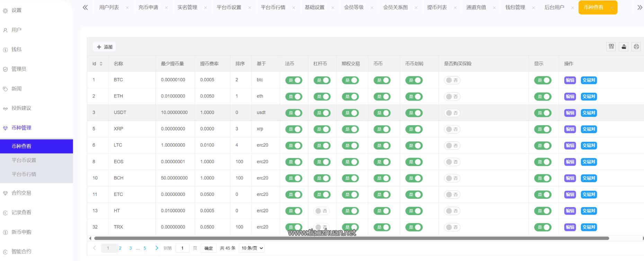Image resolution: width=644 pixels, height=261 pixels.
Task: Open the 设置 sidebar menu icon
Action: (5, 11)
